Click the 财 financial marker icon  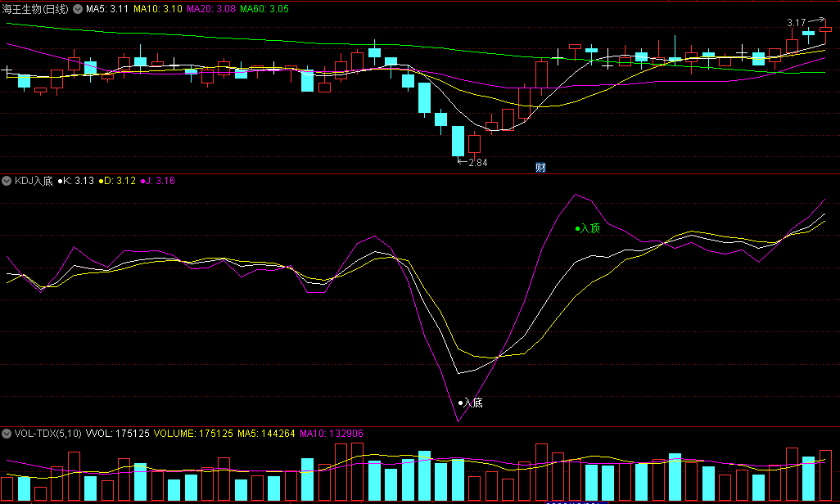click(540, 167)
